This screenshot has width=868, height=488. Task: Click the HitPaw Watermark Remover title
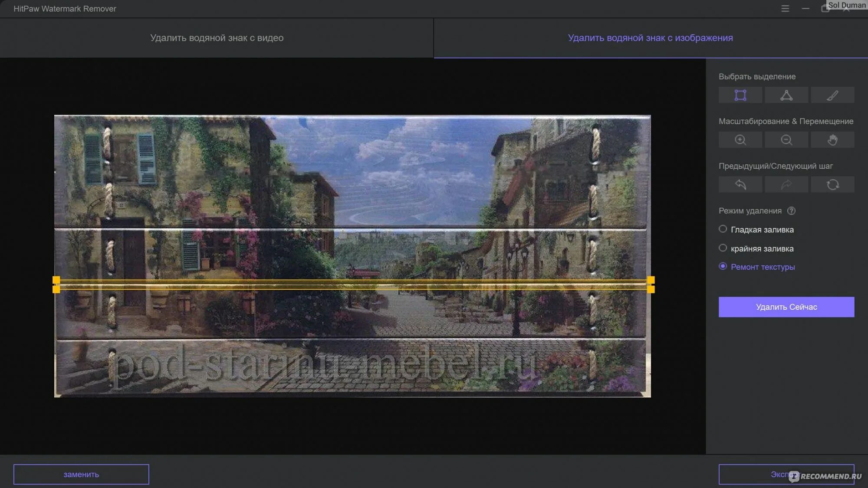pyautogui.click(x=65, y=9)
